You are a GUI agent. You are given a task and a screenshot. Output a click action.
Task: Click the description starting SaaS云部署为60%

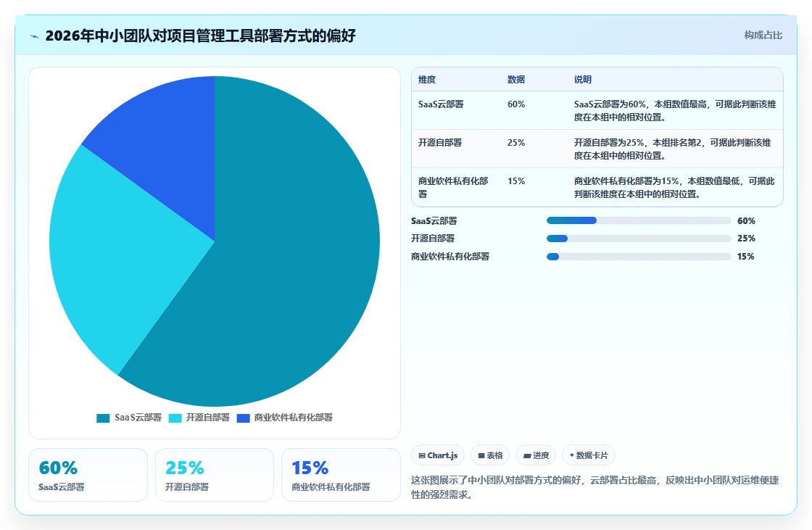point(675,110)
